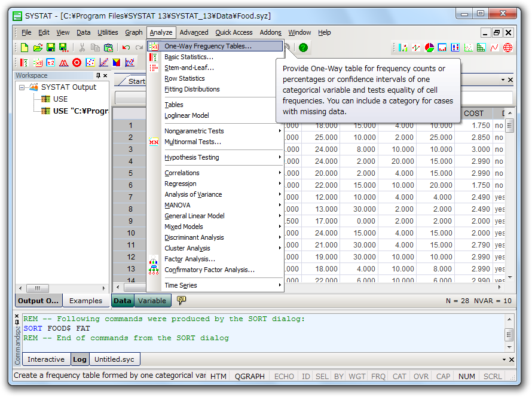The height and width of the screenshot is (397, 532).
Task: Switch to the Variable tab
Action: [x=152, y=301]
